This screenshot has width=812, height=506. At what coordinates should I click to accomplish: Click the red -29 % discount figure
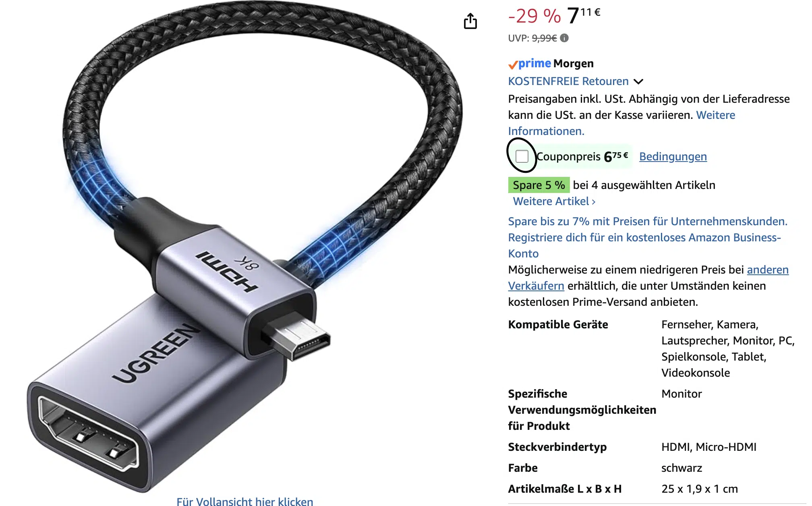(534, 16)
